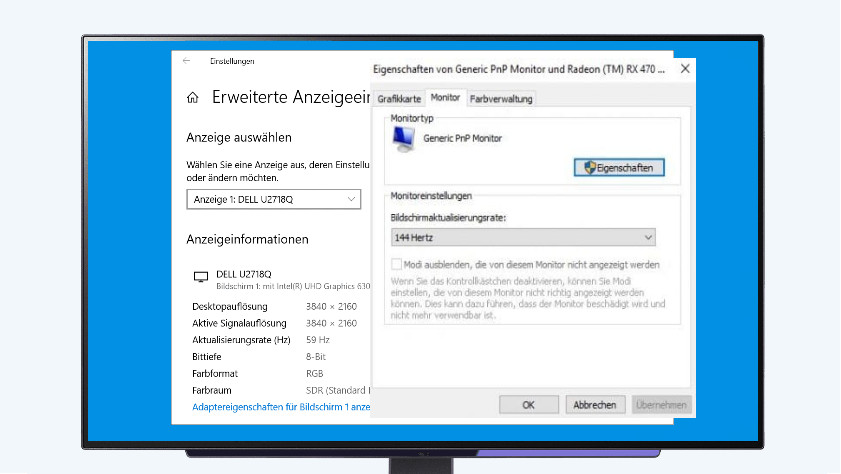Click the Generic PnP Monitor icon
Image resolution: width=841 pixels, height=474 pixels.
click(404, 141)
